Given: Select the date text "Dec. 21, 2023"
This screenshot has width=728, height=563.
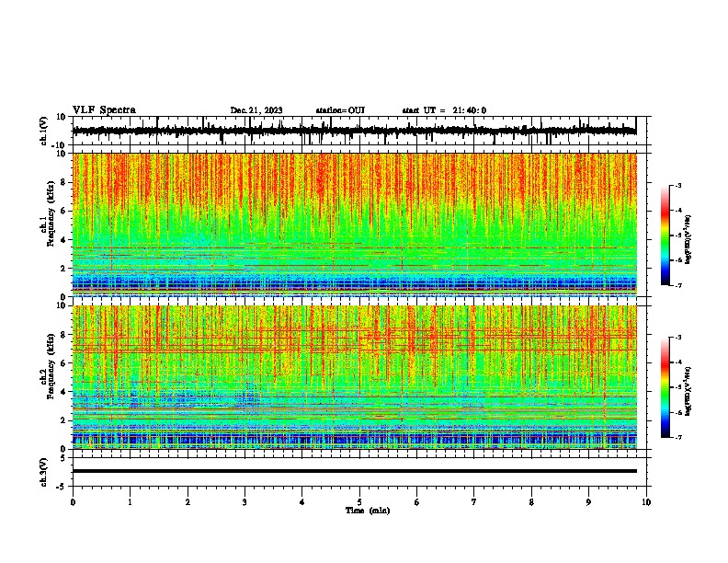Looking at the screenshot, I should (256, 110).
